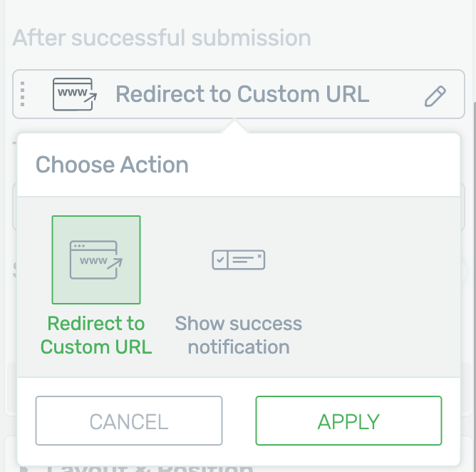The image size is (476, 472).
Task: Click the green-highlighted selected action tile
Action: pos(96,260)
